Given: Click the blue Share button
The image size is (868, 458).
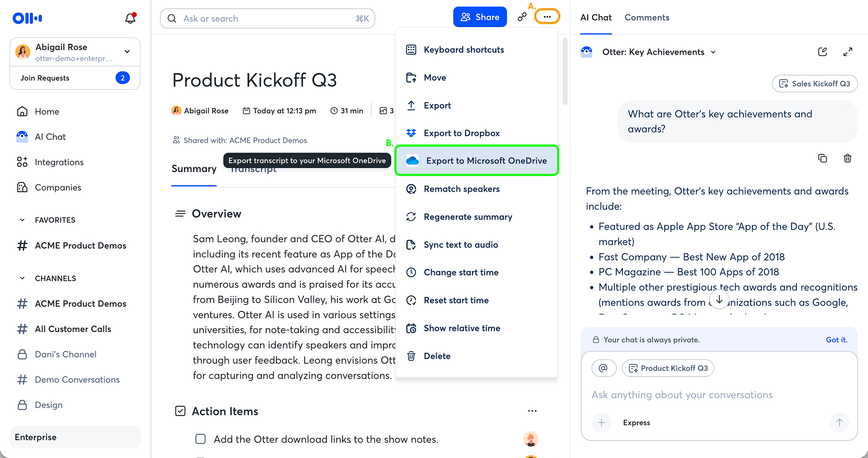Looking at the screenshot, I should point(480,17).
